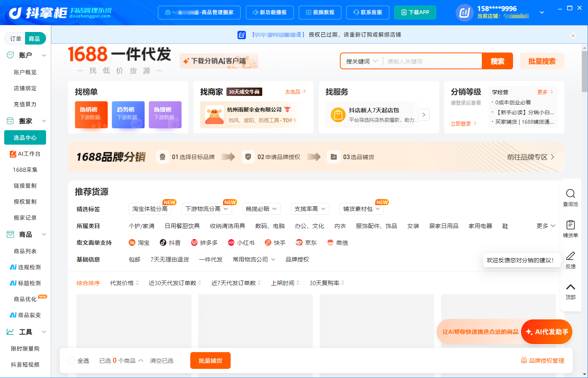The height and width of the screenshot is (378, 588).
Task: Click the orange 搜索 button
Action: [x=497, y=61]
